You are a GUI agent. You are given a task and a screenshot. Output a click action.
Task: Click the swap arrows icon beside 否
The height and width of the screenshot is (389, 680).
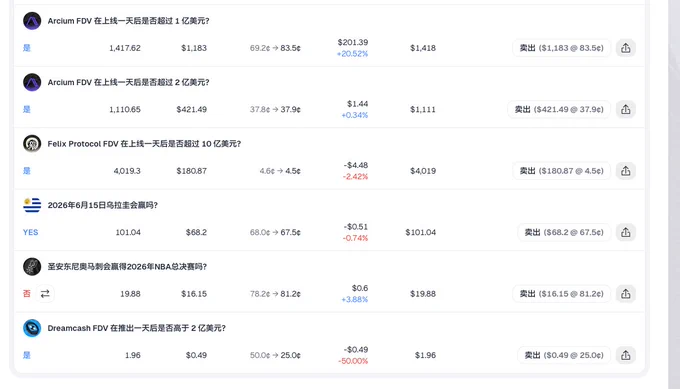coord(45,294)
